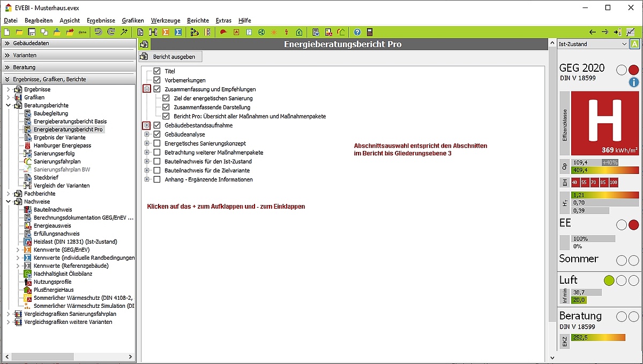Image resolution: width=643 pixels, height=364 pixels.
Task: Toggle Zusammenfassende Darstellung checkbox
Action: (166, 107)
